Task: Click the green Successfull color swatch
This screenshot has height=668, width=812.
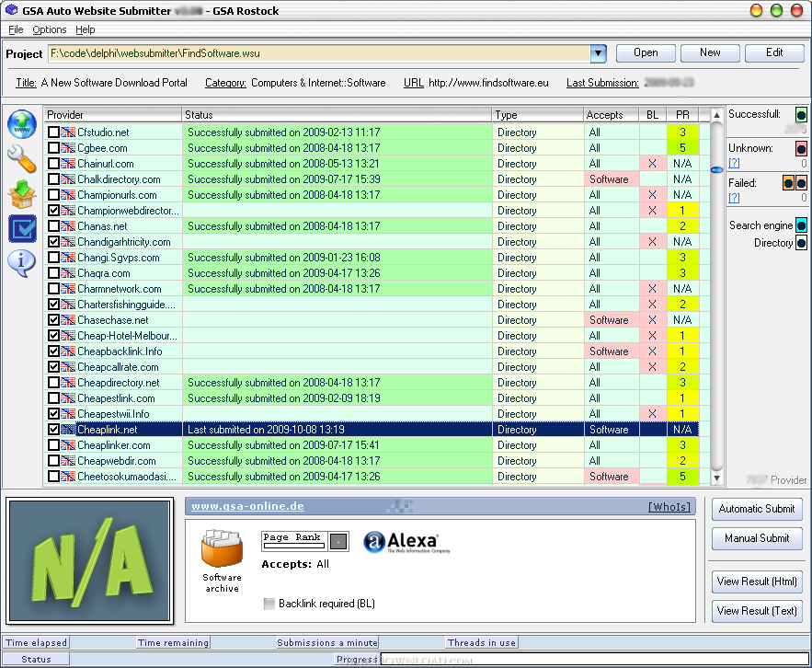Action: [801, 115]
